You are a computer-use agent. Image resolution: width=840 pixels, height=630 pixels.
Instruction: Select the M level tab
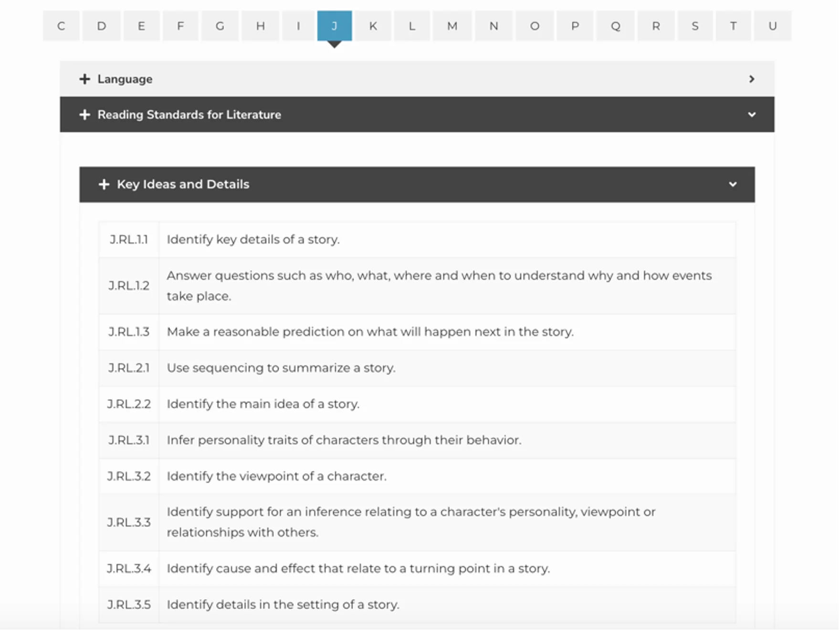pos(452,26)
